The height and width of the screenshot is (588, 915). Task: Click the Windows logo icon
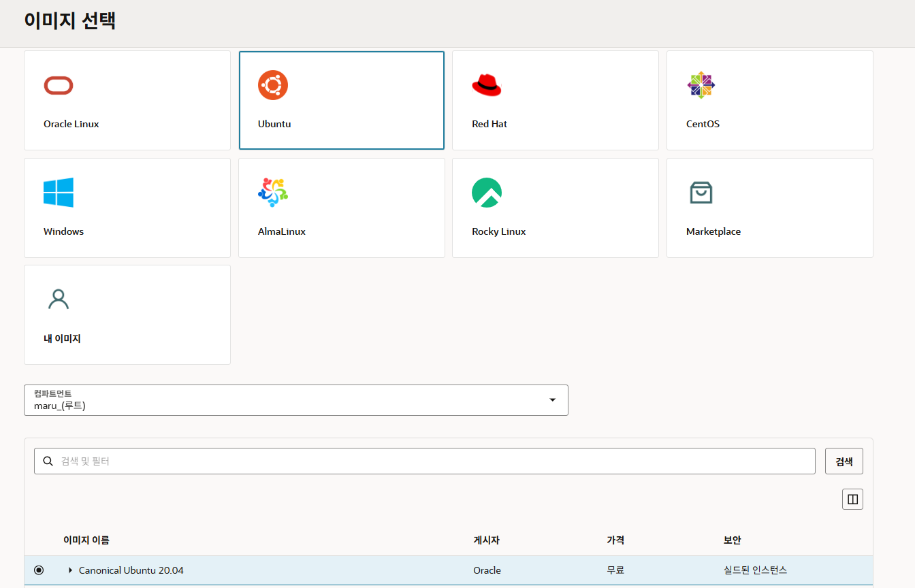(59, 193)
